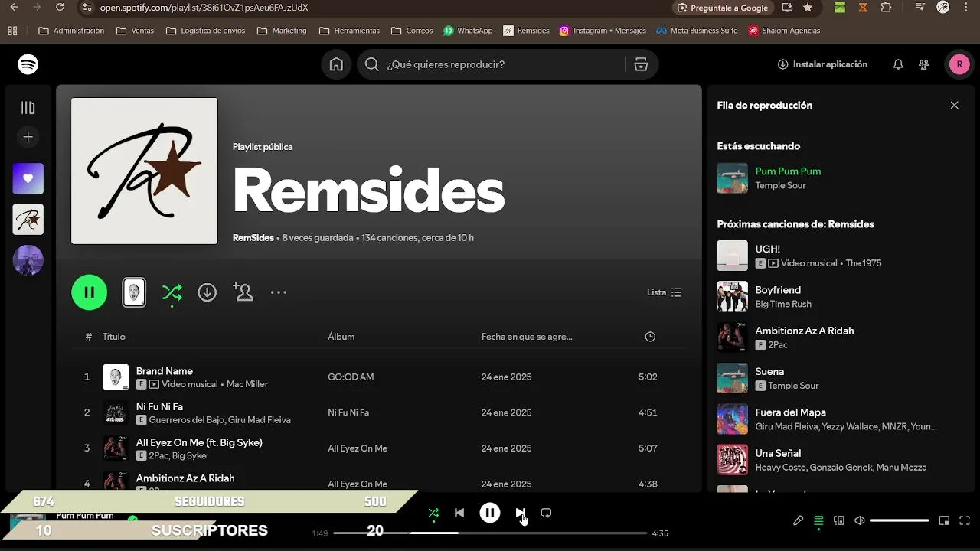Pause the playlist with green button
The width and height of the screenshot is (980, 551).
pyautogui.click(x=90, y=292)
